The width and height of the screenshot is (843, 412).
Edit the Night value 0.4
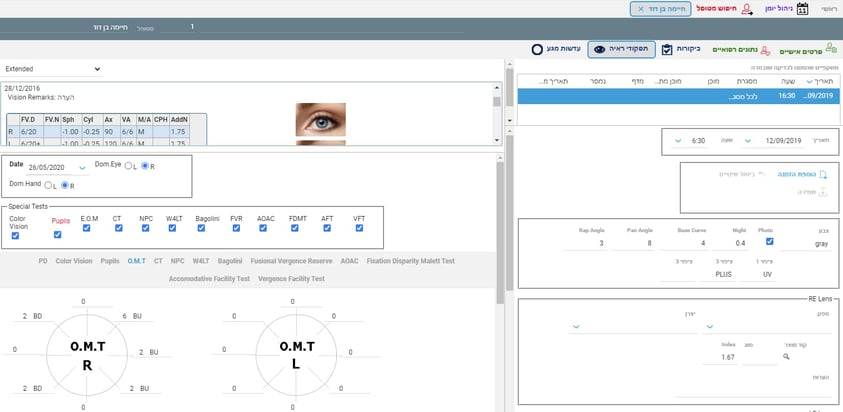point(730,244)
